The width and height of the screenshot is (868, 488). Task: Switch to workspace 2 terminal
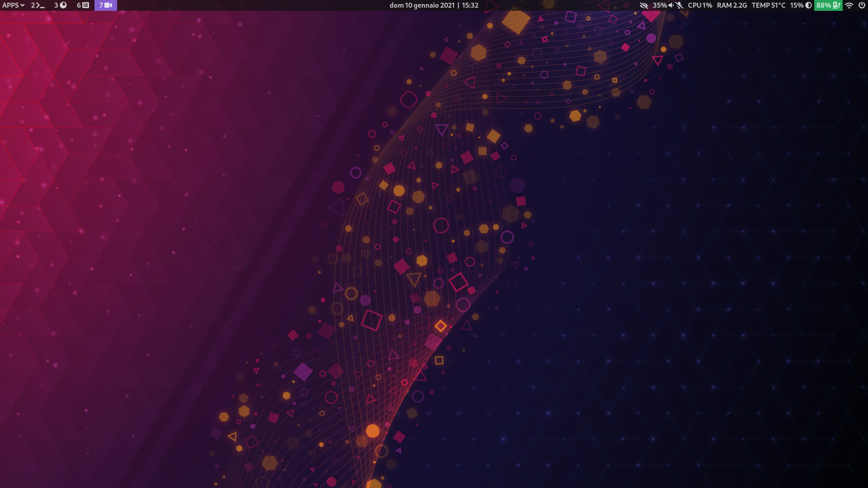click(x=38, y=5)
